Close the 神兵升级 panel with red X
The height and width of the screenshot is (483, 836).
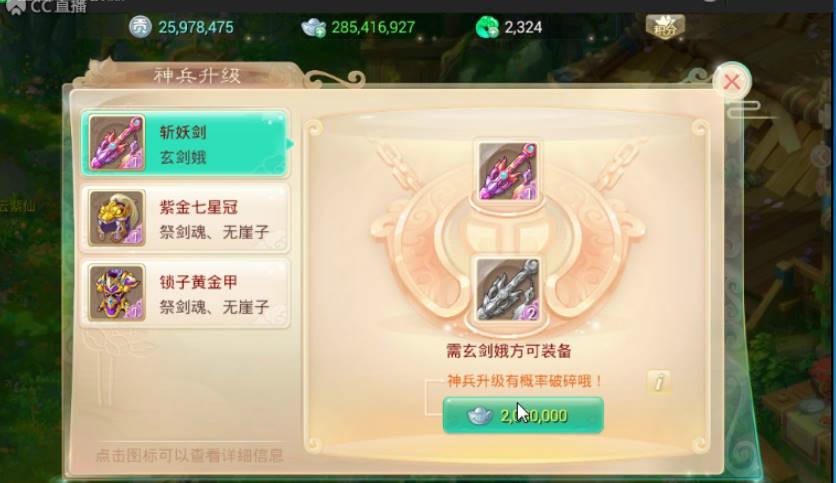[732, 82]
